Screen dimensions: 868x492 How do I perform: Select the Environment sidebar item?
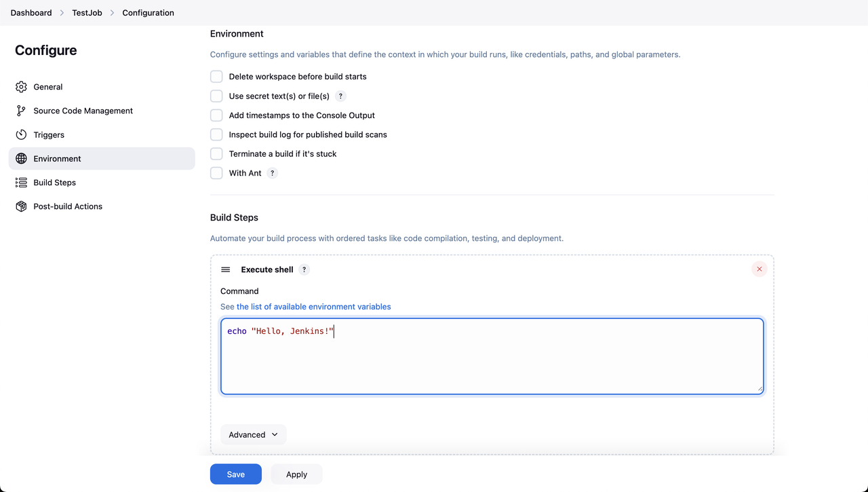pos(102,158)
